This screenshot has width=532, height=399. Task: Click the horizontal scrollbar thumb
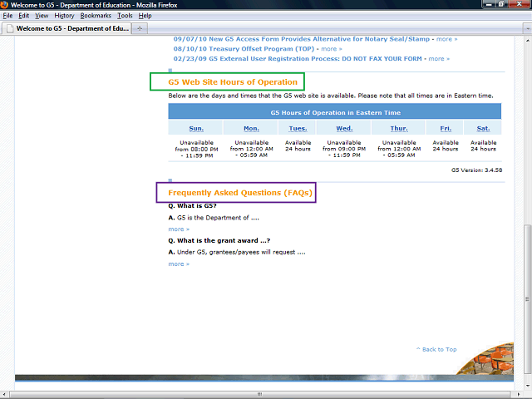click(260, 394)
